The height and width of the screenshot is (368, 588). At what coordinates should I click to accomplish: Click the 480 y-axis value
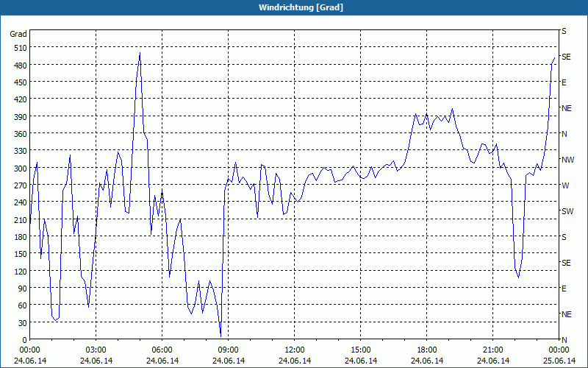coord(21,65)
